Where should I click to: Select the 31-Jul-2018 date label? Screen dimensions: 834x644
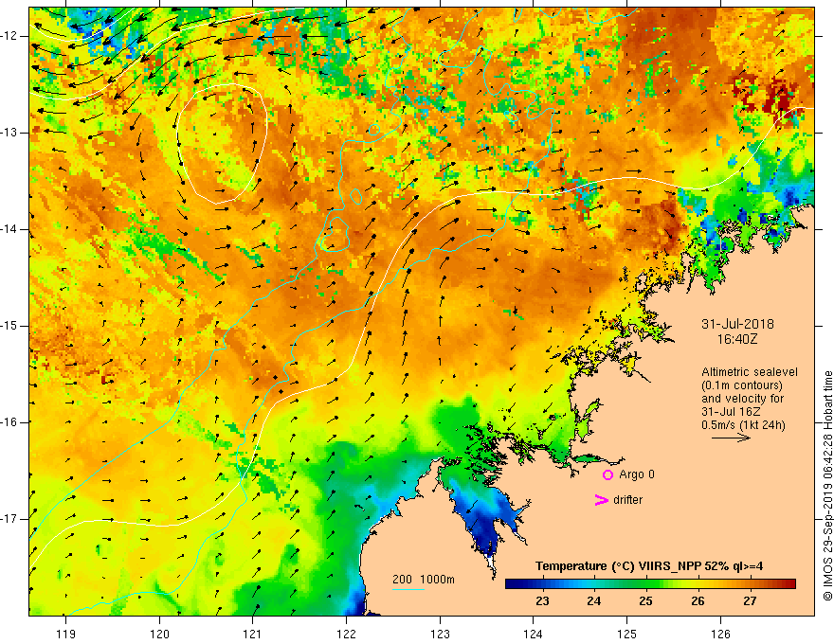coord(737,324)
